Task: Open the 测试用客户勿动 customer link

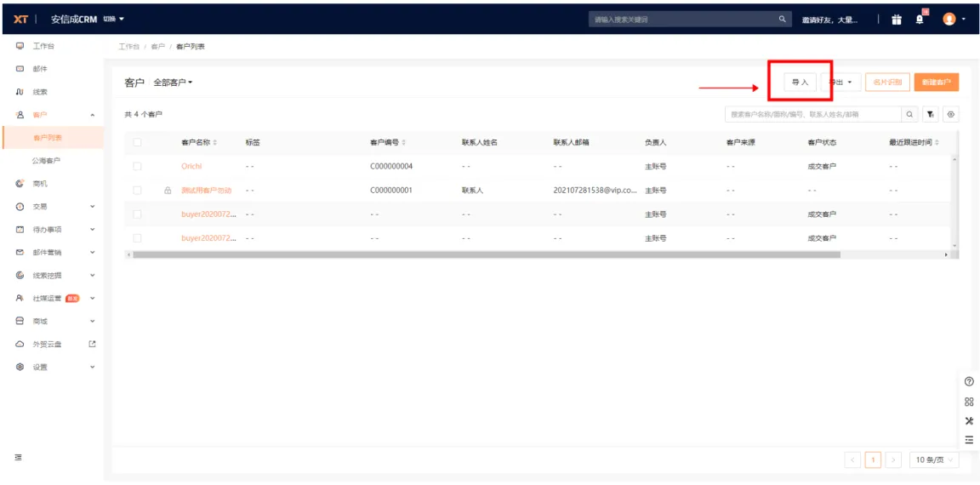Action: [x=206, y=190]
